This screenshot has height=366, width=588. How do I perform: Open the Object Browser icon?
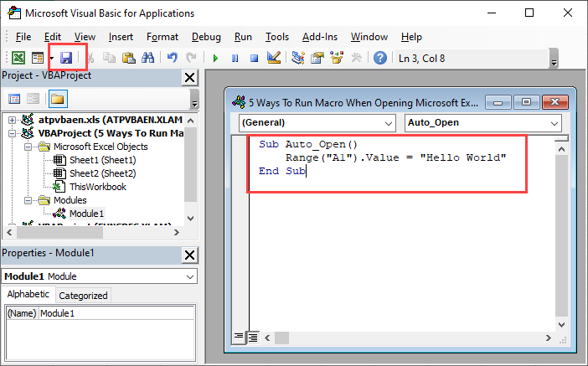[x=337, y=58]
